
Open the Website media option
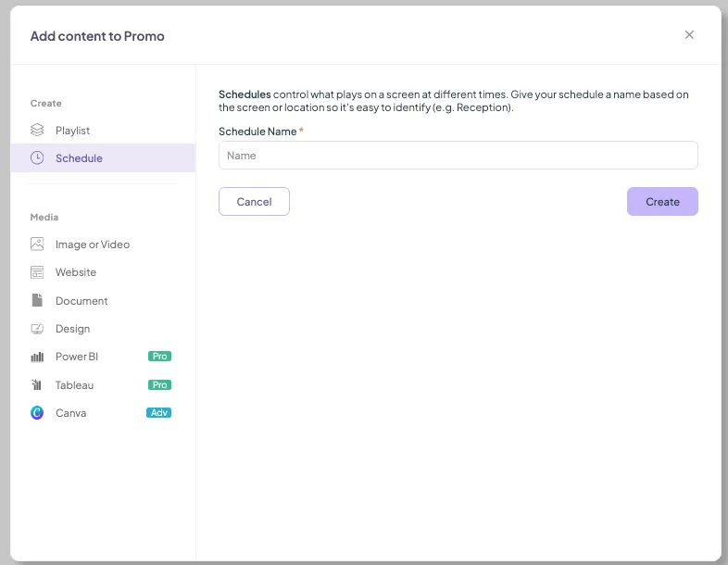(103, 272)
